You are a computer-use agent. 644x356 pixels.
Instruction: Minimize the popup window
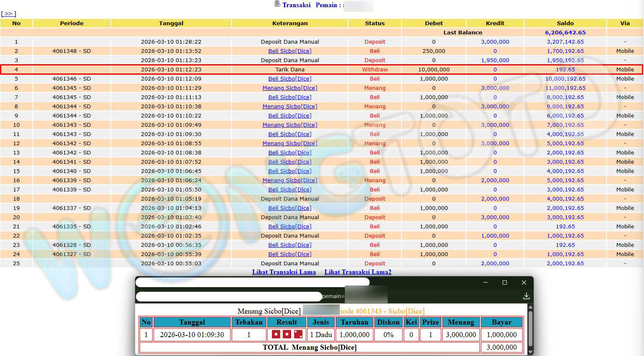tap(485, 283)
